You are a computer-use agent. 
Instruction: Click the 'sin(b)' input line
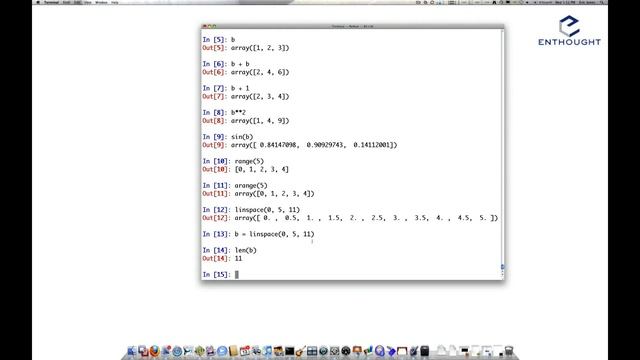click(x=242, y=137)
